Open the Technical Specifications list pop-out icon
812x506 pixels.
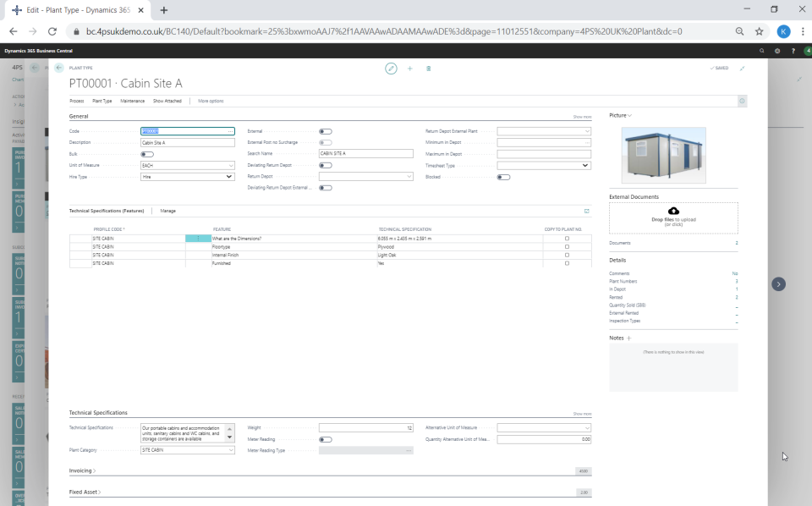coord(587,211)
